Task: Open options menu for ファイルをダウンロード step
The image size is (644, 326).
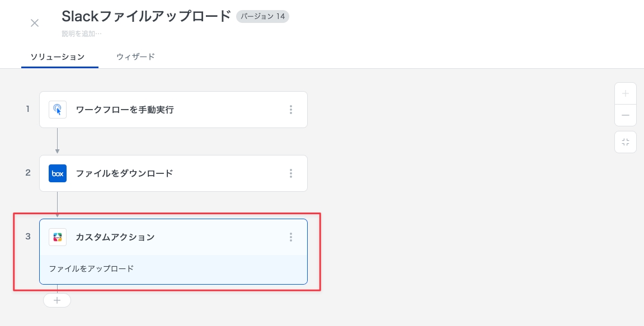Action: click(x=291, y=173)
